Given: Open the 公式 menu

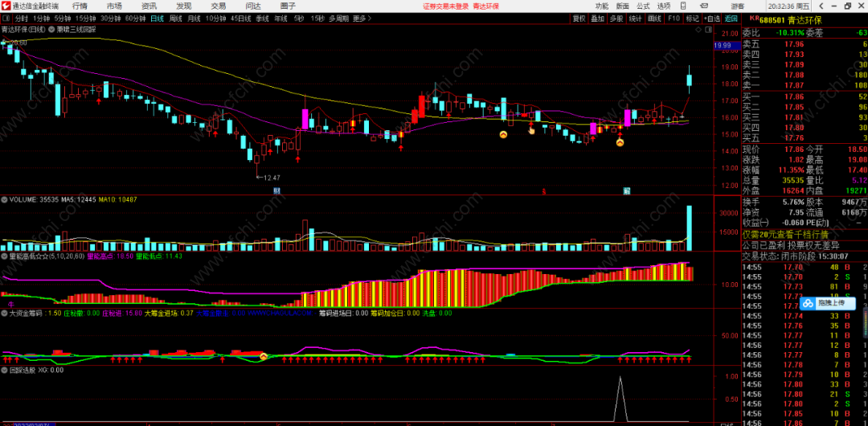Looking at the screenshot, I should coord(643,6).
